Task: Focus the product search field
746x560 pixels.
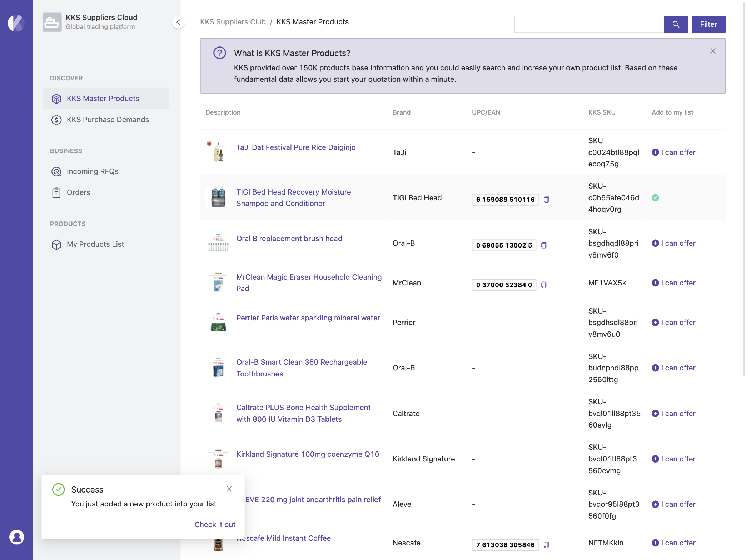Action: (x=589, y=24)
